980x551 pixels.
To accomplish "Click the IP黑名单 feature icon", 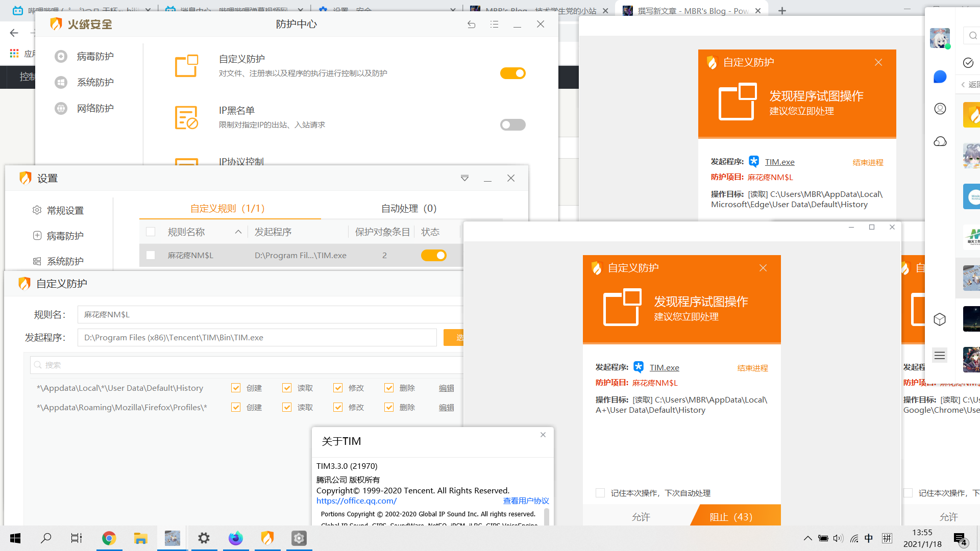I will [186, 117].
